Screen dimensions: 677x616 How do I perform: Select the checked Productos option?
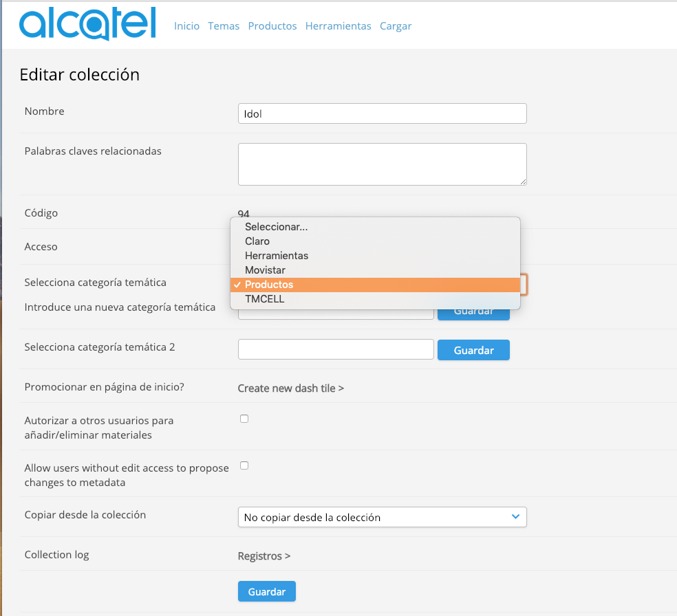click(x=375, y=285)
